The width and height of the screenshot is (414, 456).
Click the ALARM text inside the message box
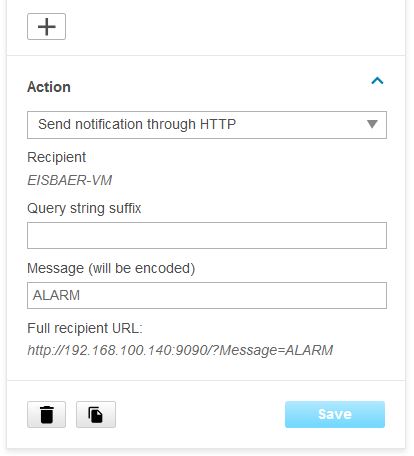click(56, 295)
